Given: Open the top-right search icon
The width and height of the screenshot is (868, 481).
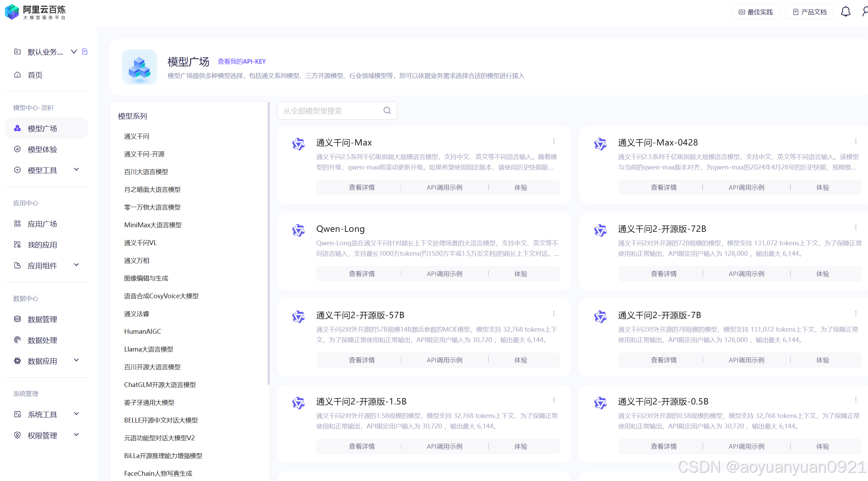Looking at the screenshot, I should click(865, 11).
